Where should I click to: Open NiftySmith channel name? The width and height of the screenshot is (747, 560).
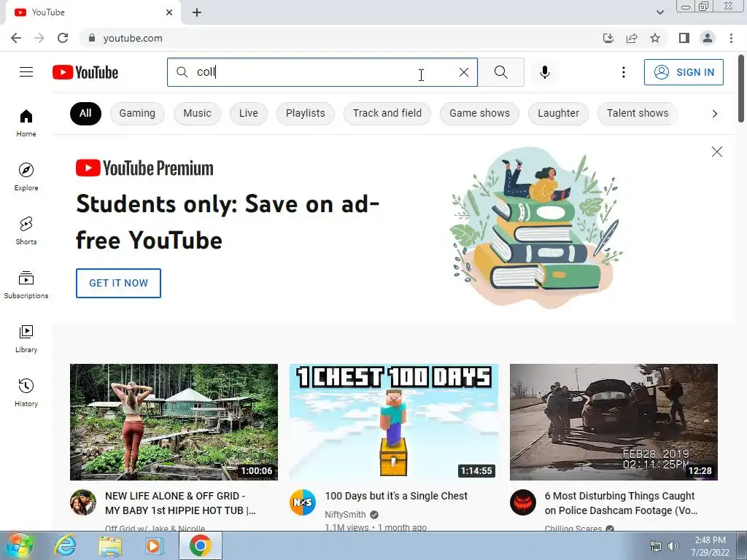pos(345,514)
